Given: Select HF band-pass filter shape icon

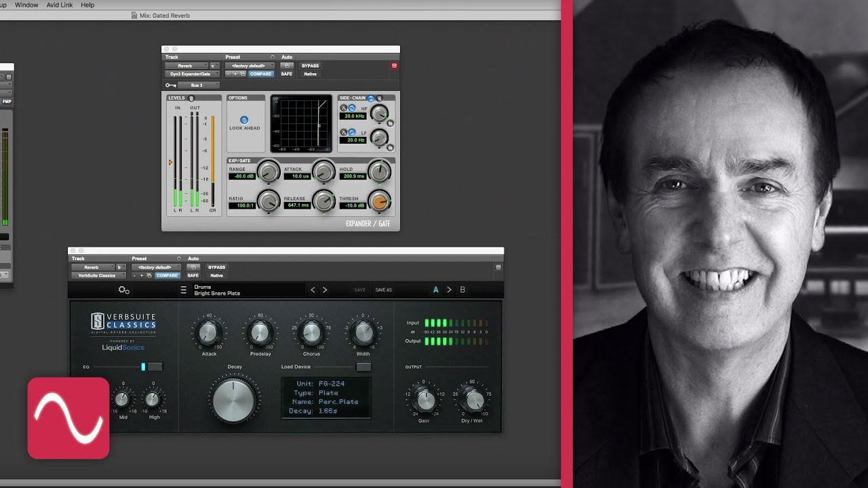Looking at the screenshot, I should pyautogui.click(x=344, y=108).
